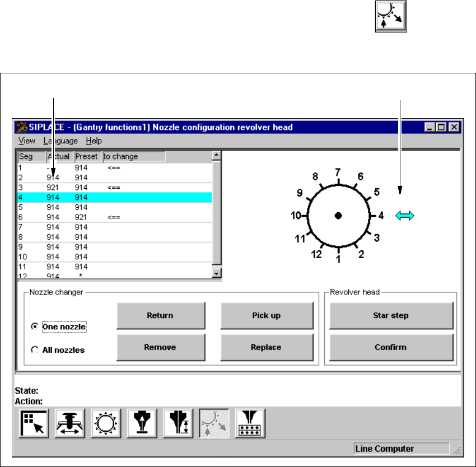Screen dimensions: 476x467
Task: Open the Help menu
Action: pyautogui.click(x=94, y=141)
